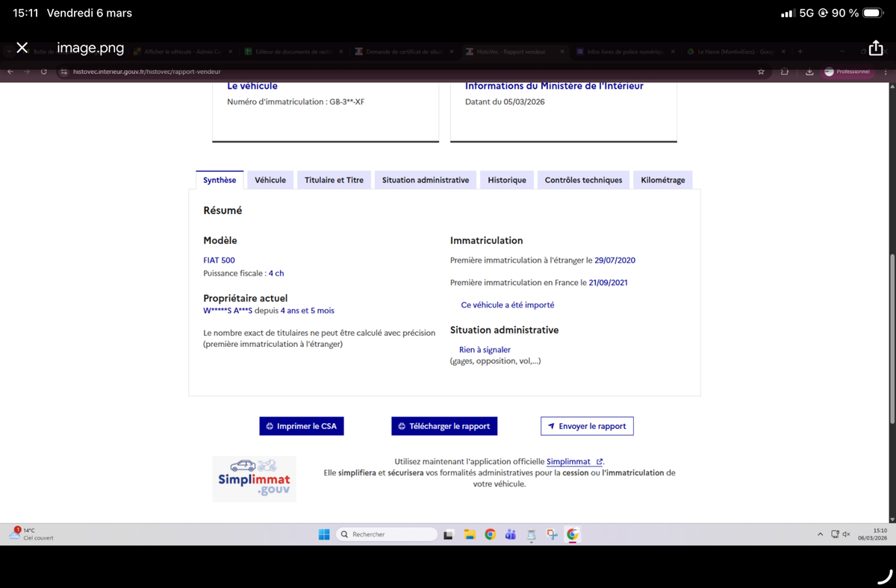The height and width of the screenshot is (588, 896).
Task: Open the Kilométrage tab
Action: pyautogui.click(x=662, y=180)
